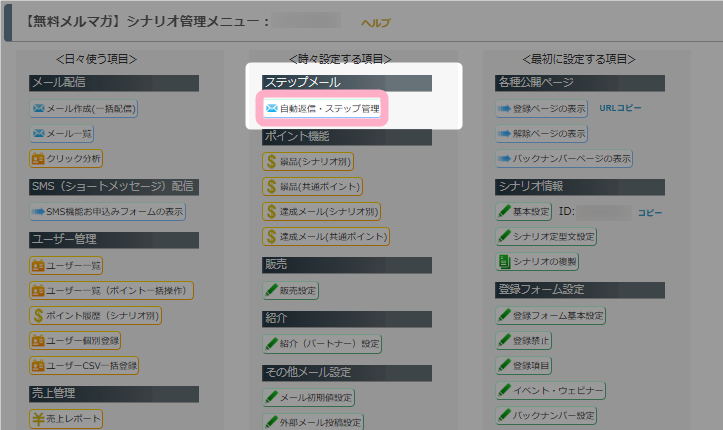The height and width of the screenshot is (430, 723).
Task: Click SMS機能お申込みフォームの表示 button
Action: pos(108,211)
